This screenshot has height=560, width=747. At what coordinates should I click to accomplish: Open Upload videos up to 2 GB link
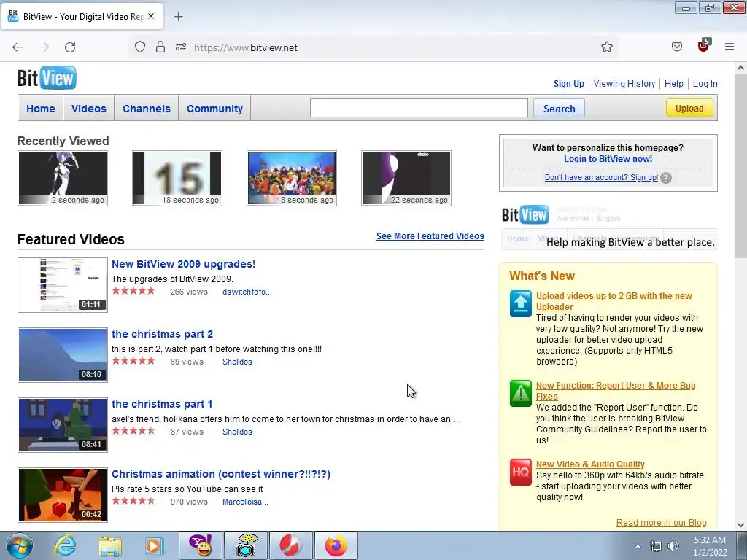click(x=614, y=301)
